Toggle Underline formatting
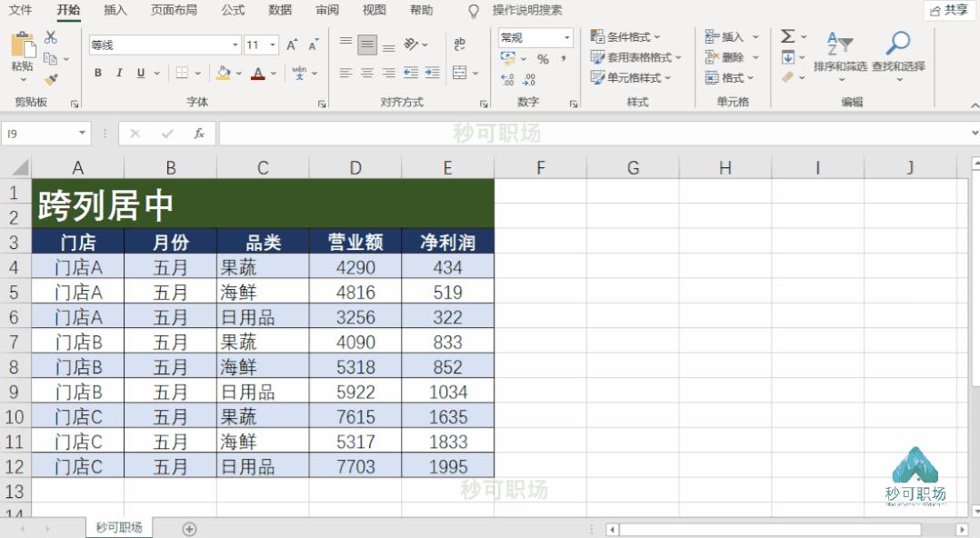Image resolution: width=980 pixels, height=538 pixels. (140, 73)
